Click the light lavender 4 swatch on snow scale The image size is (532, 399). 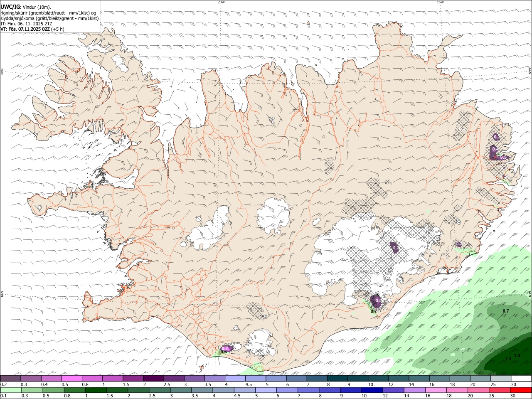coord(235,378)
